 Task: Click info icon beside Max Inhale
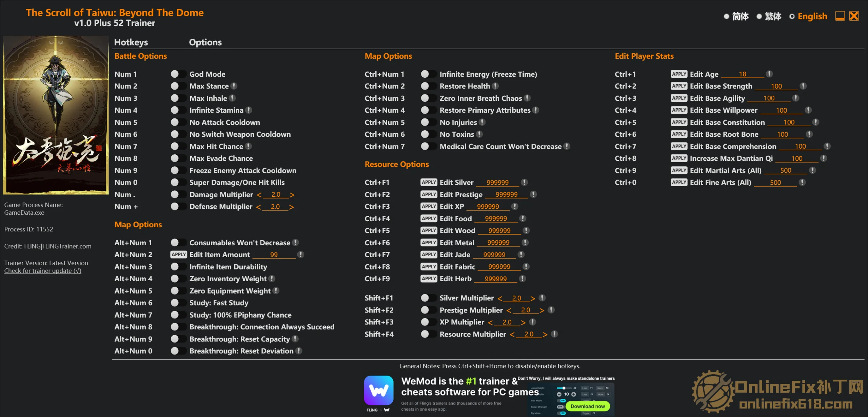coord(232,98)
